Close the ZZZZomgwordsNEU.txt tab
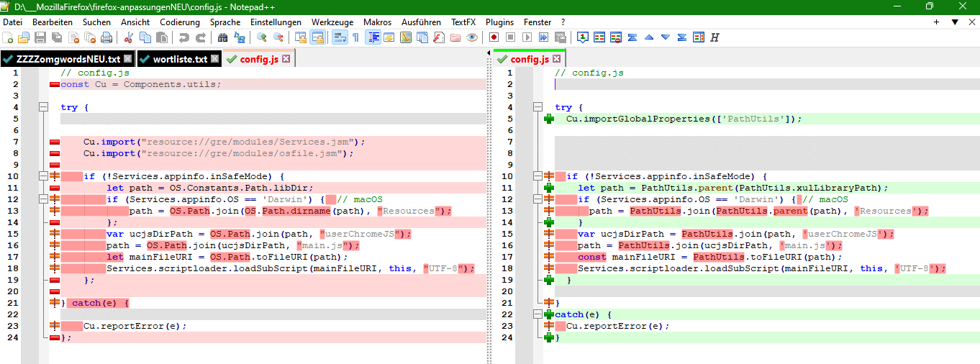Screen dimensions: 980x364 coord(128,59)
